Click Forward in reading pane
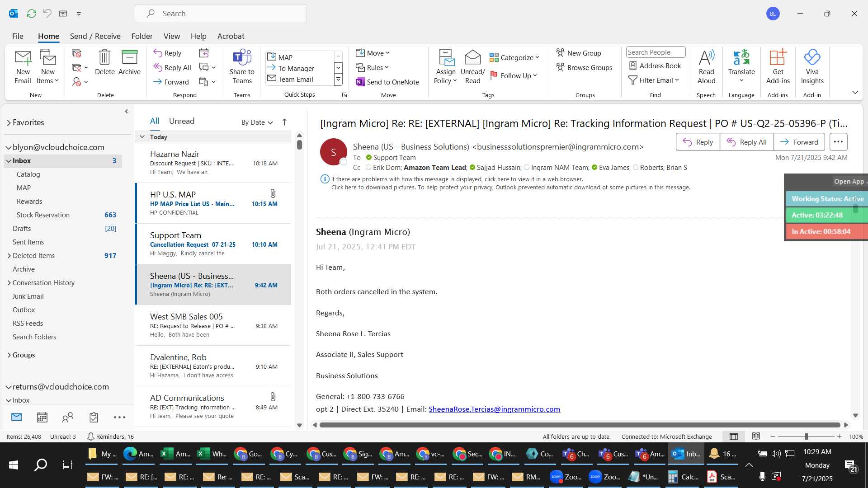The width and height of the screenshot is (868, 488). [799, 142]
